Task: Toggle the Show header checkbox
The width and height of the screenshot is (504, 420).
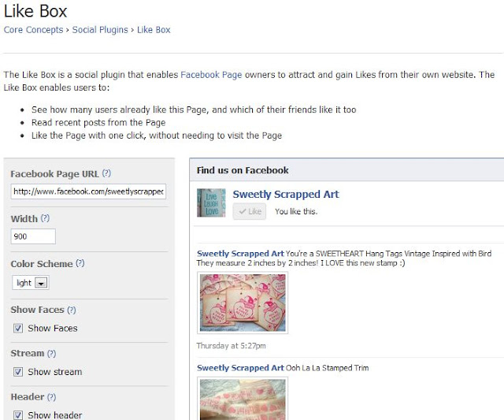Action: (18, 415)
